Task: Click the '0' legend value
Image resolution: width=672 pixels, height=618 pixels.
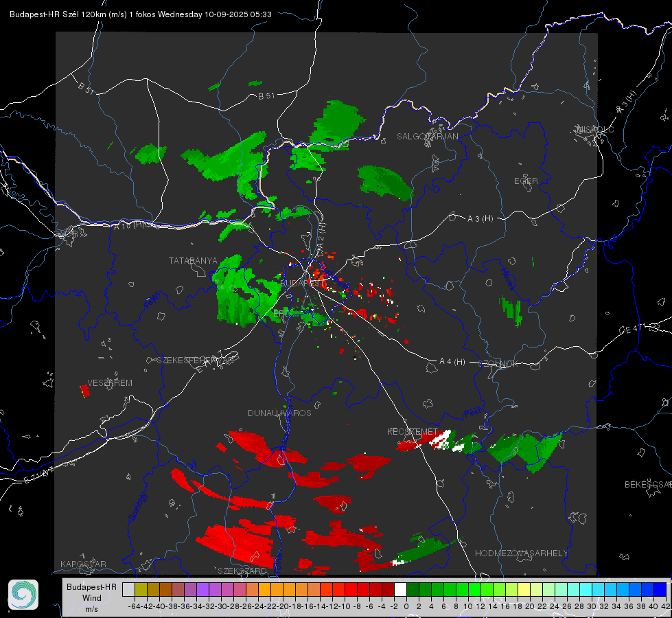Action: [406, 606]
